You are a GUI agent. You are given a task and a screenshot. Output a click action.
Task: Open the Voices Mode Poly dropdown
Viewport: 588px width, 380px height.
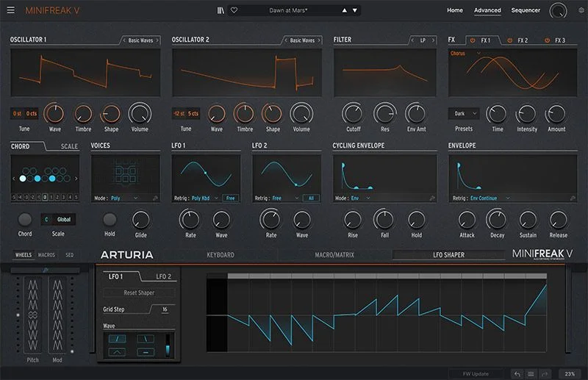pos(124,198)
